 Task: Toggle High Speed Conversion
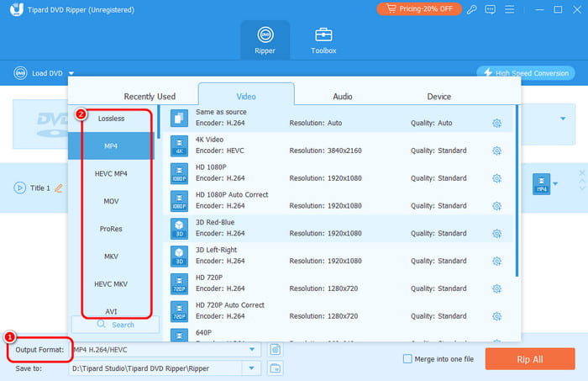tap(525, 73)
